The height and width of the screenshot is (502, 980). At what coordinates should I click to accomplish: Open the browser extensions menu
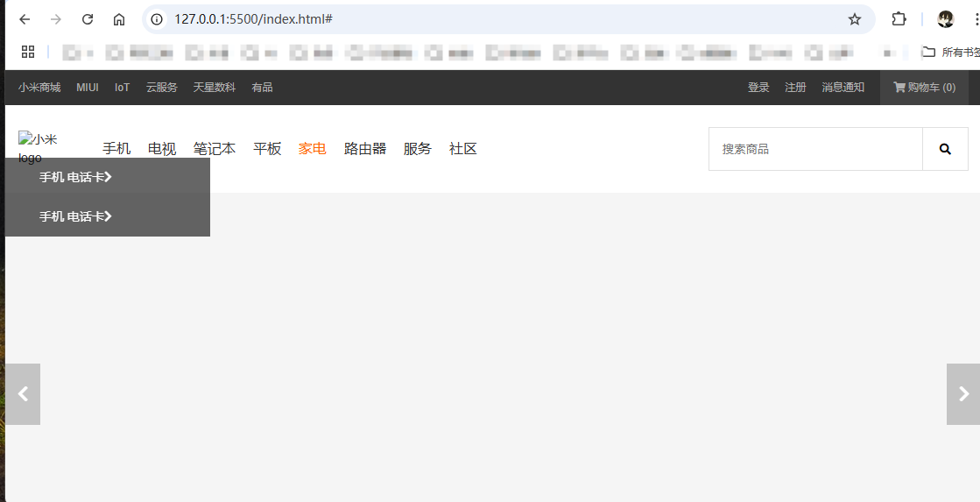pyautogui.click(x=899, y=19)
